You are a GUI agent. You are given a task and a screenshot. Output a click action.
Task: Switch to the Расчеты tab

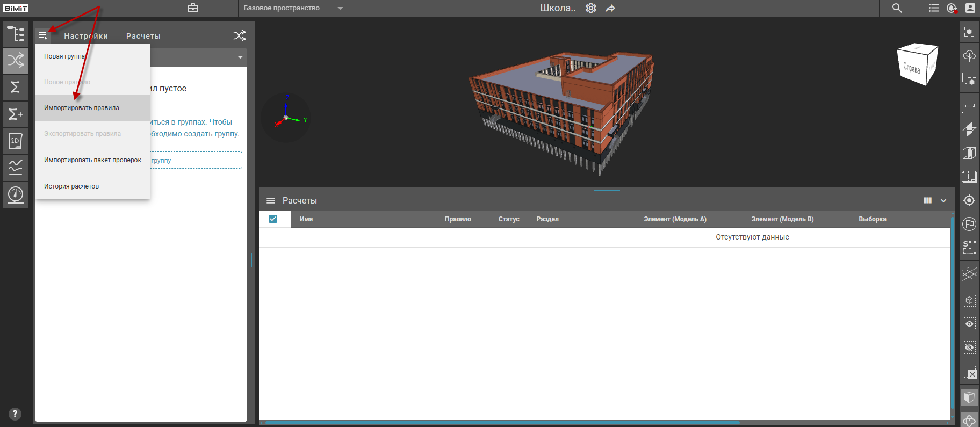click(x=143, y=36)
